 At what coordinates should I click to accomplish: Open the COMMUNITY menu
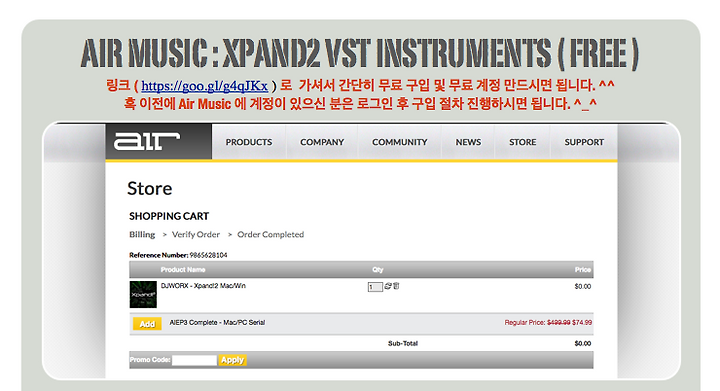point(399,142)
